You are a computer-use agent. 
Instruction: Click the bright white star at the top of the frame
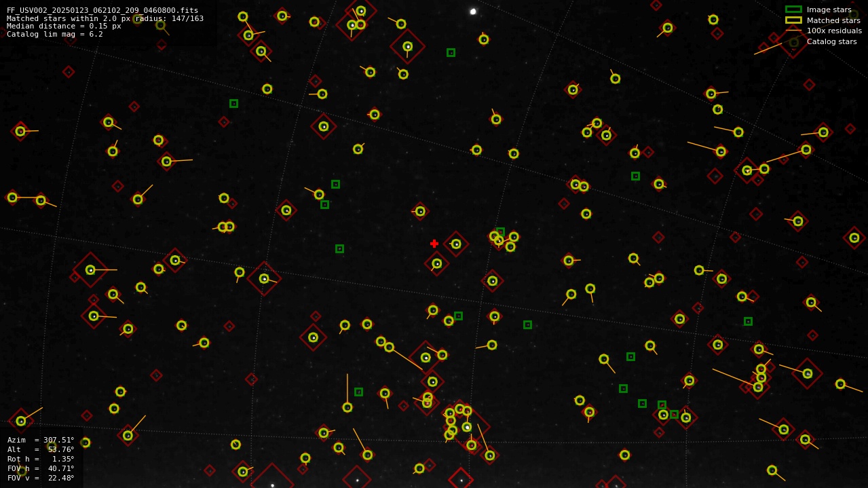pos(473,12)
